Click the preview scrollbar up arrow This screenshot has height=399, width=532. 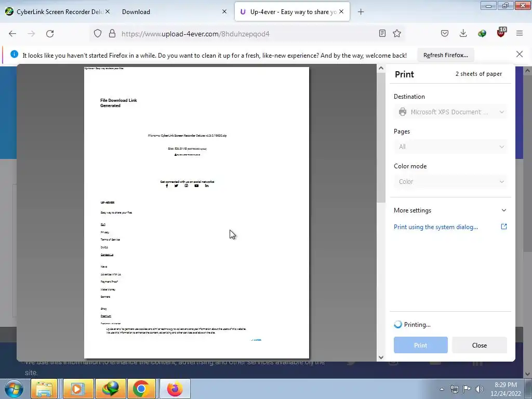tap(381, 68)
